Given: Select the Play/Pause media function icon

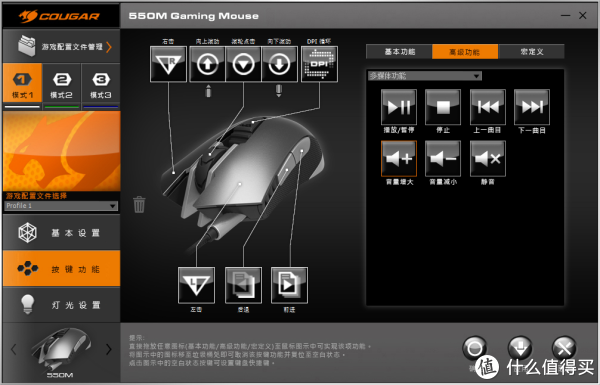Looking at the screenshot, I should point(399,107).
